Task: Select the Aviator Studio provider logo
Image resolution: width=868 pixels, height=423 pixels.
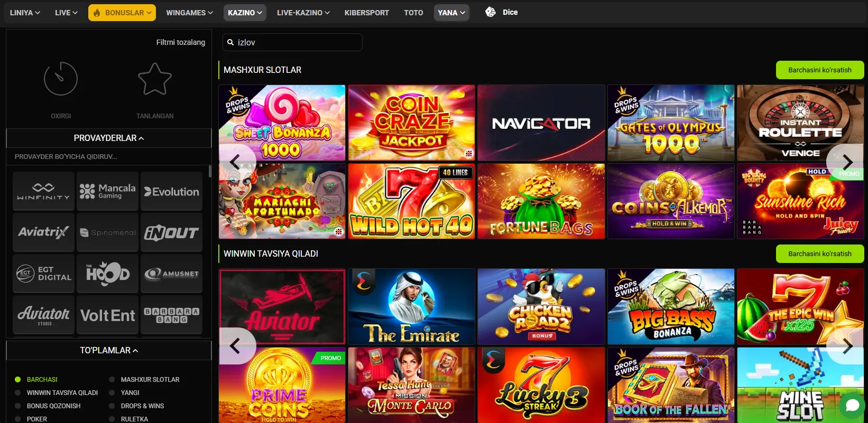Action: (43, 315)
